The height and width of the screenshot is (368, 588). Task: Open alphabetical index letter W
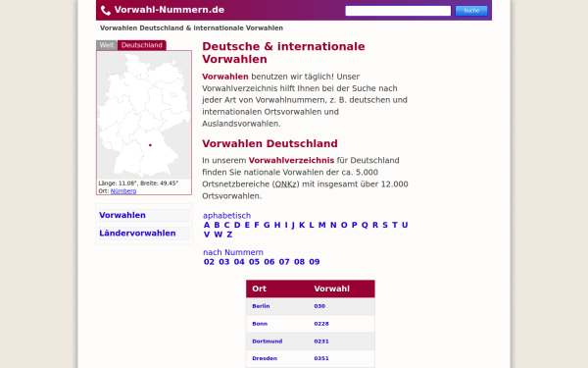tap(219, 235)
